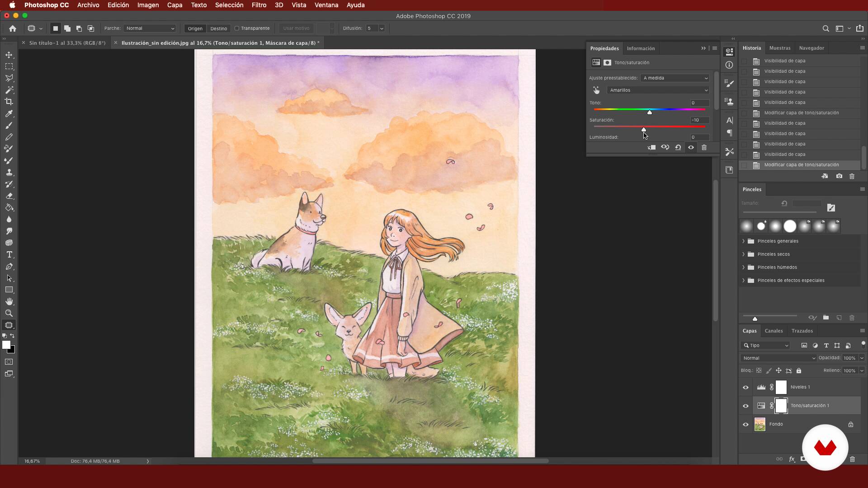
Task: Click the on-image adjustment hand tool
Action: pos(596,90)
